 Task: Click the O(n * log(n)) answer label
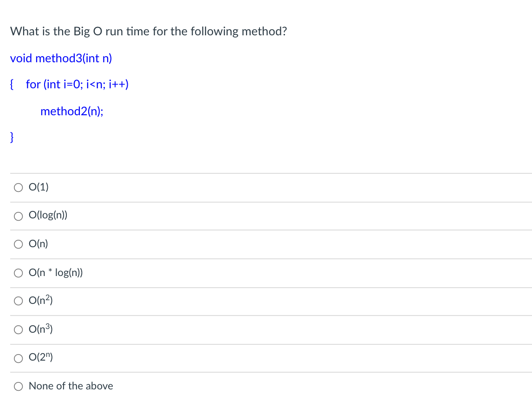tap(56, 272)
